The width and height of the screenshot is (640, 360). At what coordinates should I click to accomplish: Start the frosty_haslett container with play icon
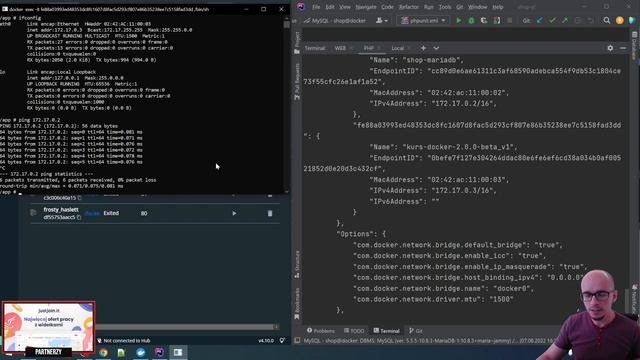click(234, 213)
